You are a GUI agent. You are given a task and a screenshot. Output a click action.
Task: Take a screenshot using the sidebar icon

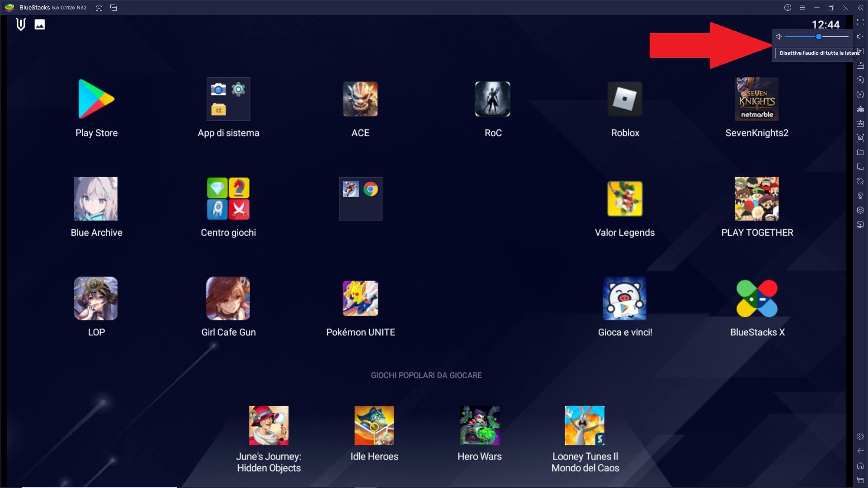click(x=860, y=138)
